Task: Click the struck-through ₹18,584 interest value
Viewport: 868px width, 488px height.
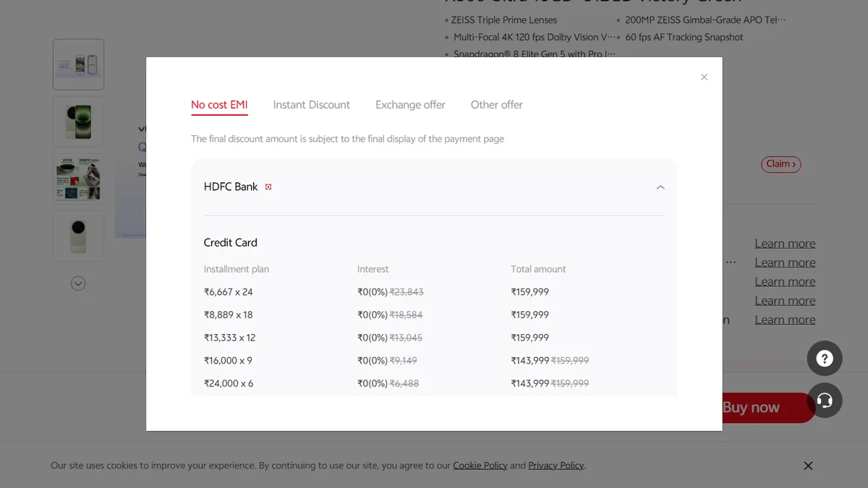Action: click(x=407, y=314)
